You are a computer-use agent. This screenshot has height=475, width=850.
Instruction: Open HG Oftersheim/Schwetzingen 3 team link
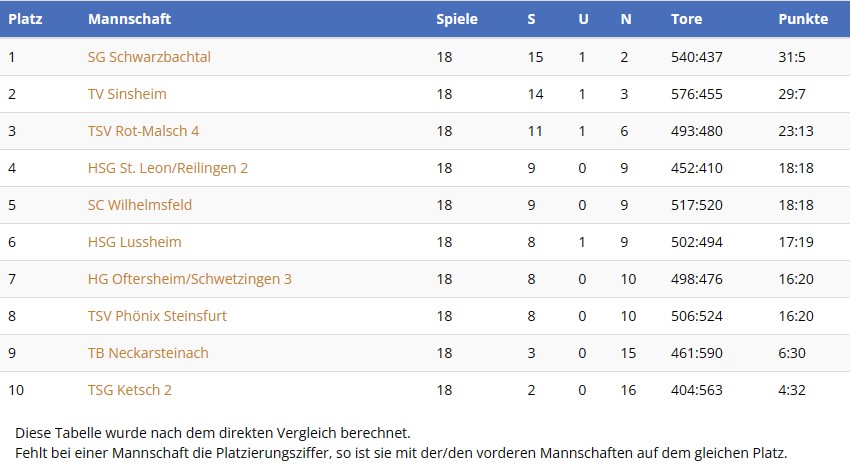[189, 279]
